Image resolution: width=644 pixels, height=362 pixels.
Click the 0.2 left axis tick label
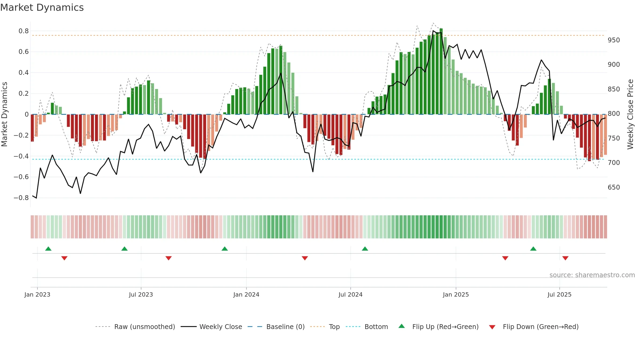tap(24, 94)
